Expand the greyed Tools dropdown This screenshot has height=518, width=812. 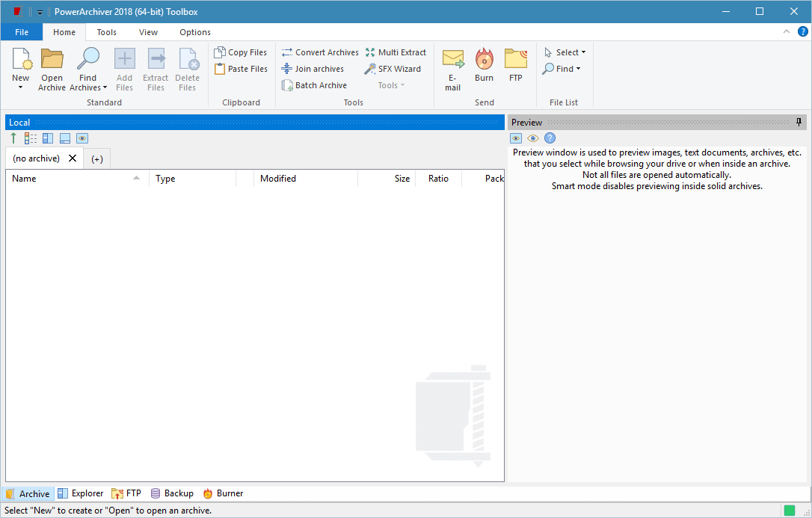[x=391, y=85]
